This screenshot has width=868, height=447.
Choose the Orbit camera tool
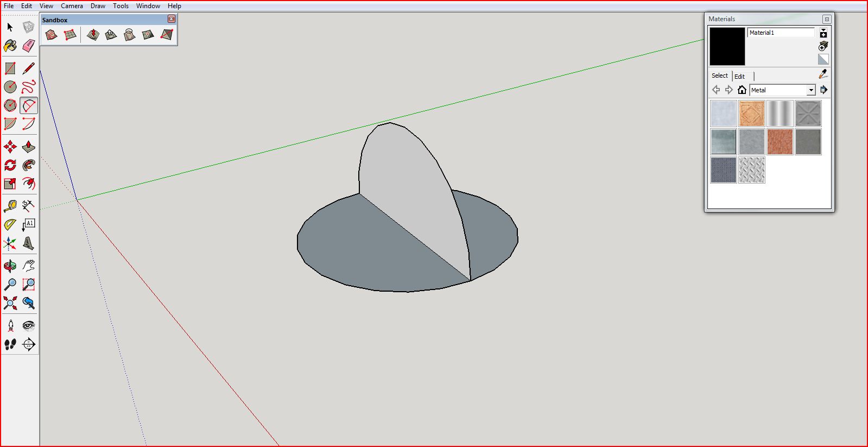coord(10,266)
